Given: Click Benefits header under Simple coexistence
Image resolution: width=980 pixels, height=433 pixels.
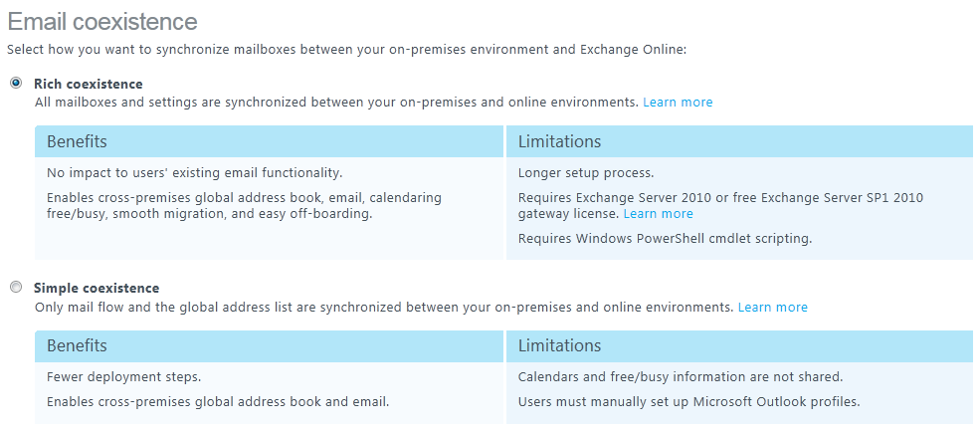Looking at the screenshot, I should 77,345.
